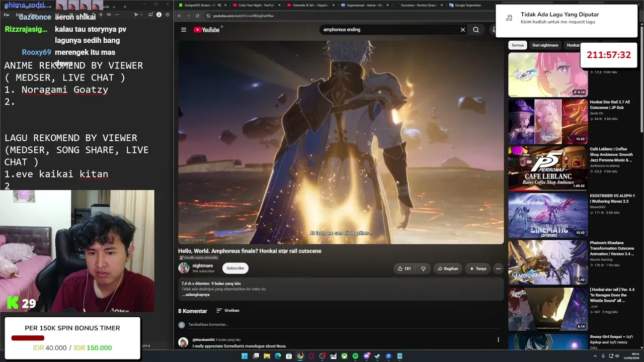This screenshot has width=644, height=362.
Task: Switch to the Color Your Night tab
Action: coord(257,5)
